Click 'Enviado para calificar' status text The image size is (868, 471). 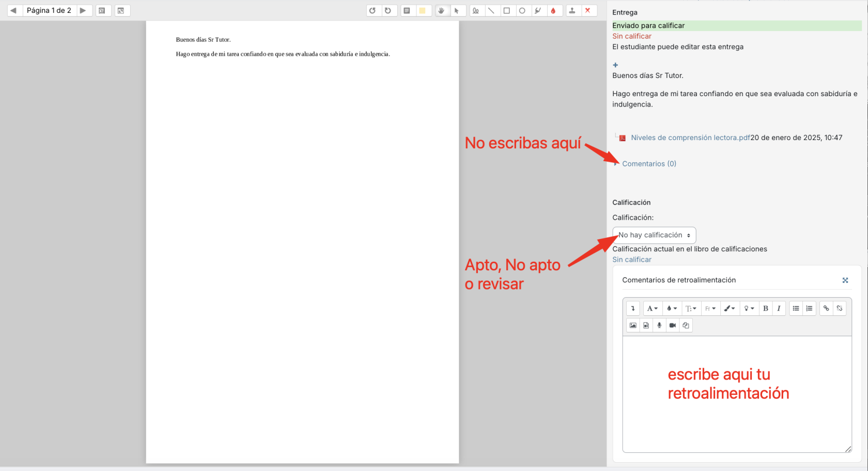[648, 25]
